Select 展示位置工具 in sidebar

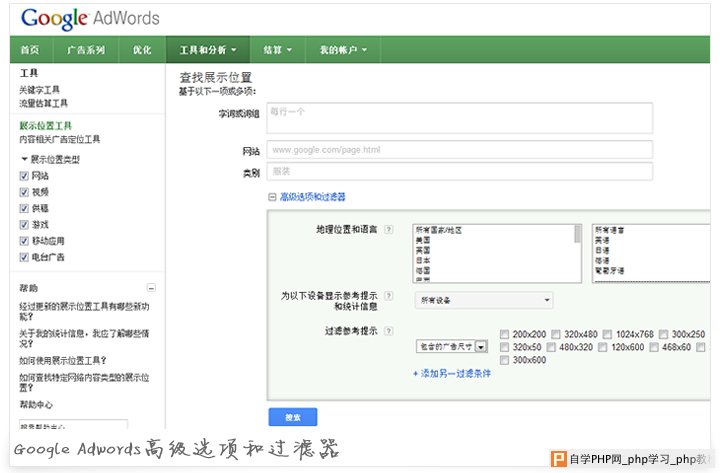(x=45, y=125)
